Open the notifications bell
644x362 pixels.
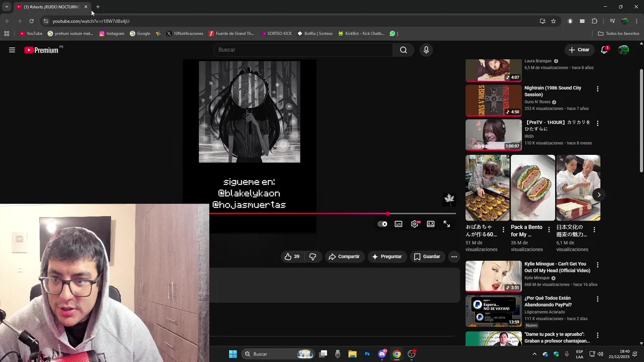[x=605, y=50]
